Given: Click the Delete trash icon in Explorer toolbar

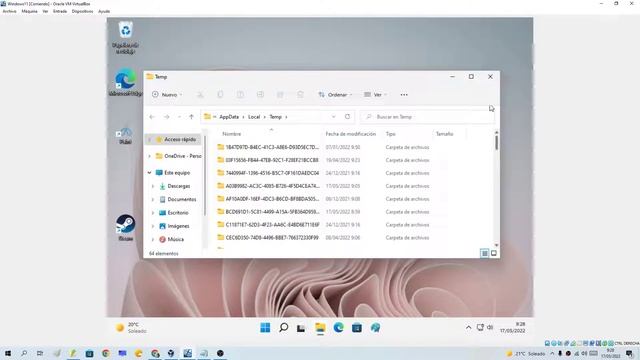Looking at the screenshot, I should coord(300,95).
